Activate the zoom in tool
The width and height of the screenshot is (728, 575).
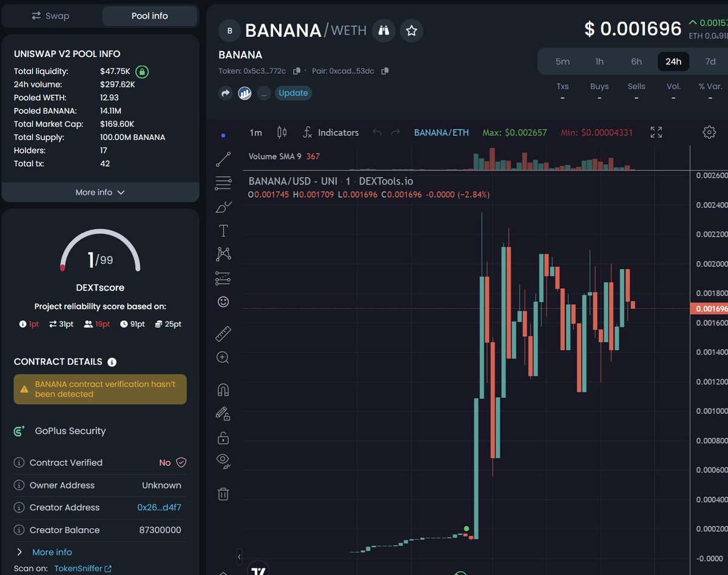click(223, 358)
